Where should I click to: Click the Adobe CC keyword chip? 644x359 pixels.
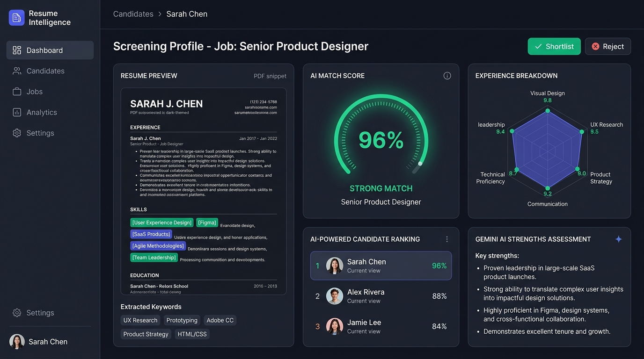click(x=220, y=320)
